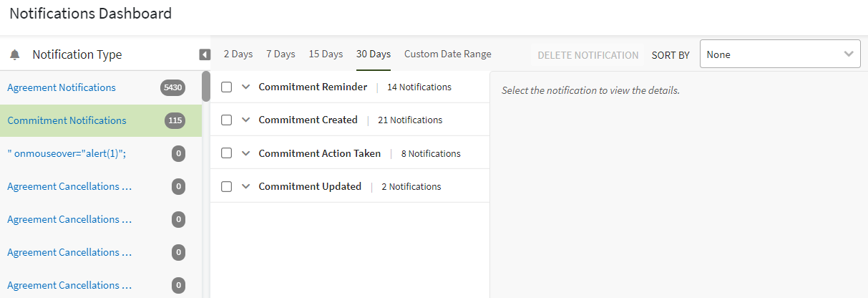
Task: Expand the Commitment Action Taken group
Action: point(246,153)
